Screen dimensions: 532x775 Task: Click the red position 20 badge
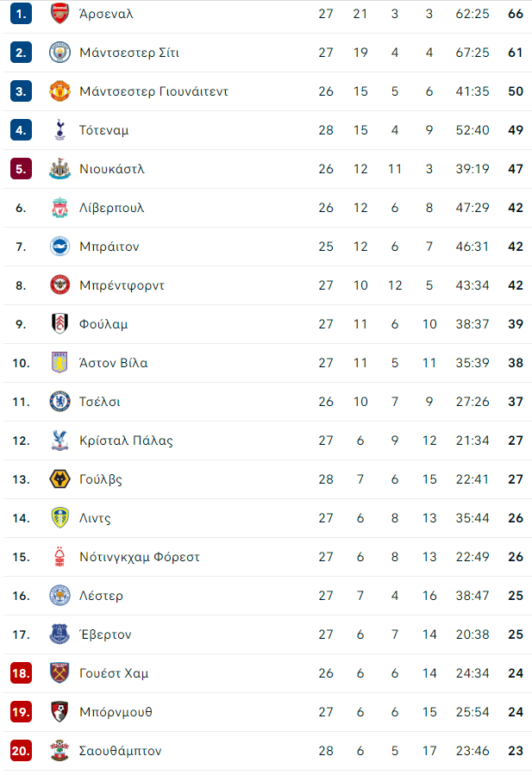[x=21, y=750]
